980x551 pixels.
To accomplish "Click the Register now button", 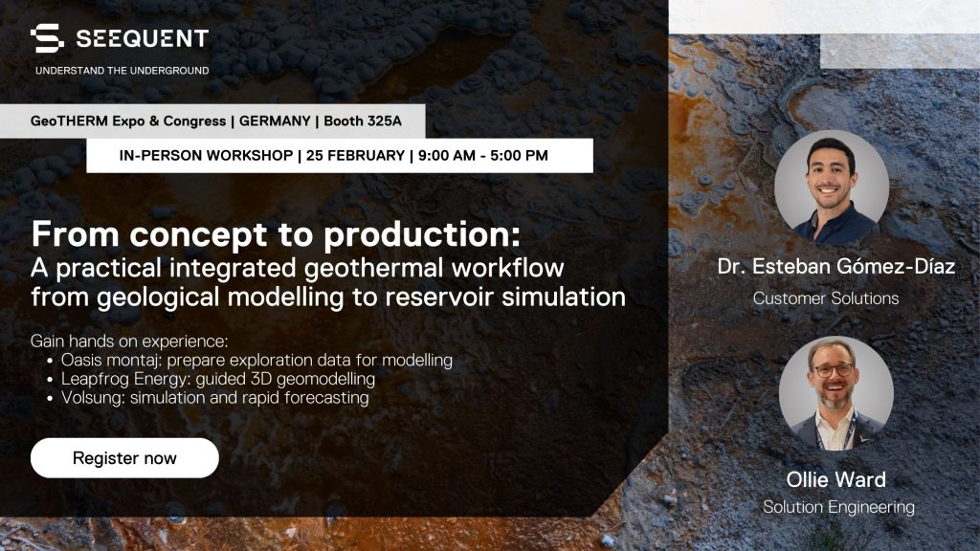I will tap(124, 458).
